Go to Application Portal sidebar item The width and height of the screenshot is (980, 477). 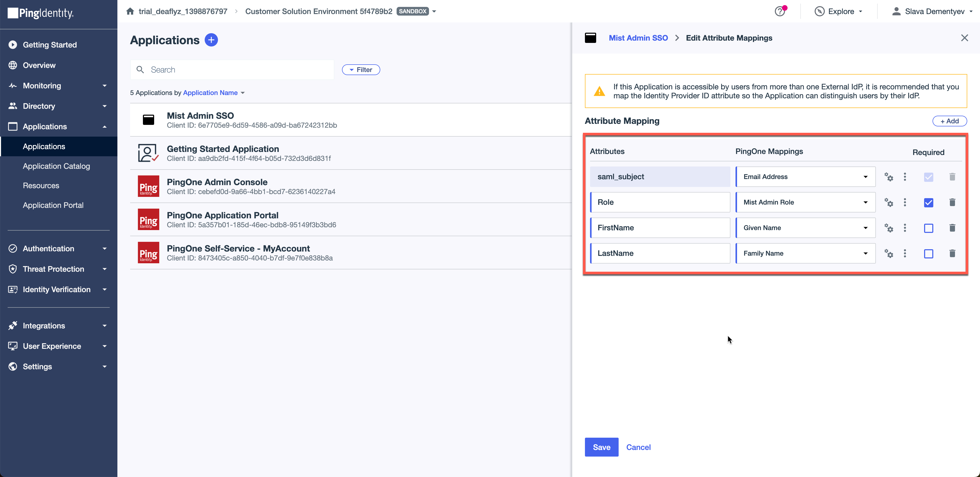(x=53, y=205)
